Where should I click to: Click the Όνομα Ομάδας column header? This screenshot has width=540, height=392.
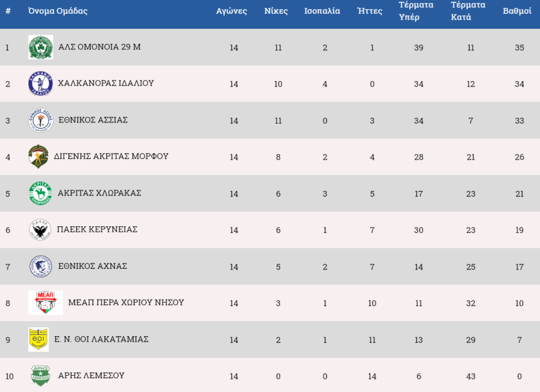coord(58,11)
